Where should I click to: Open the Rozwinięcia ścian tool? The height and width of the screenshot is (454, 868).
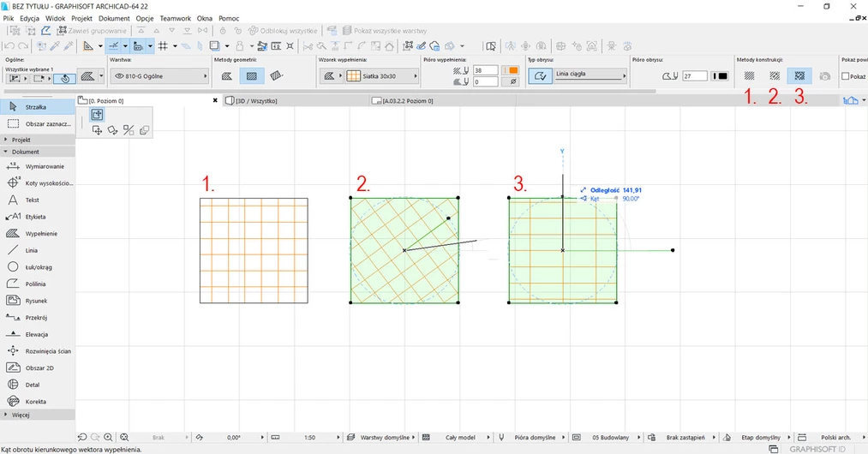(38, 351)
